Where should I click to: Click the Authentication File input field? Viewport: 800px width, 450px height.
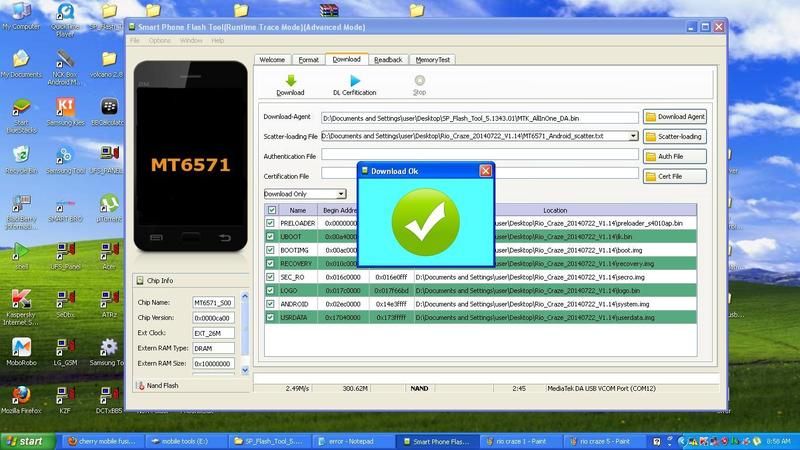480,155
